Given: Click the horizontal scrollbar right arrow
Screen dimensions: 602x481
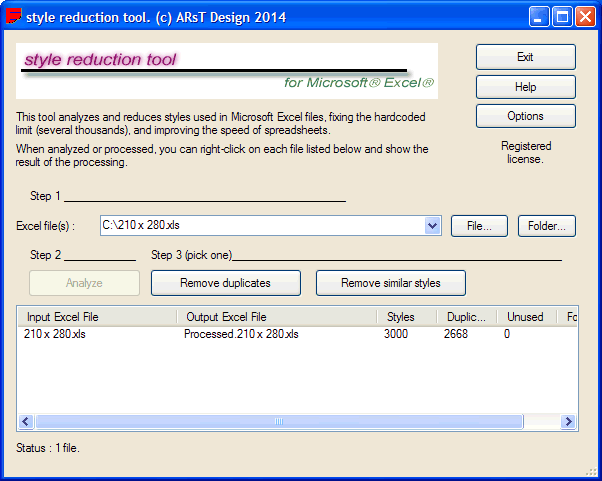Looking at the screenshot, I should click(x=568, y=421).
